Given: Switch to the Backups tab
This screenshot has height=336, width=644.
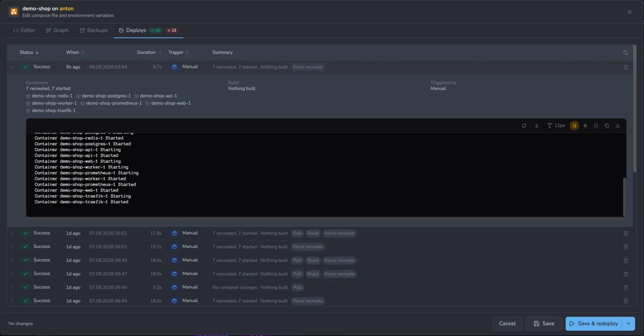Looking at the screenshot, I should pyautogui.click(x=94, y=30).
